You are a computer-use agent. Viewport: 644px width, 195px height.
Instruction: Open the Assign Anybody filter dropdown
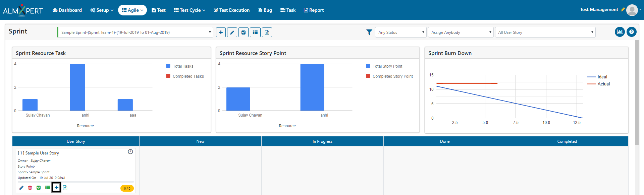[x=461, y=32]
